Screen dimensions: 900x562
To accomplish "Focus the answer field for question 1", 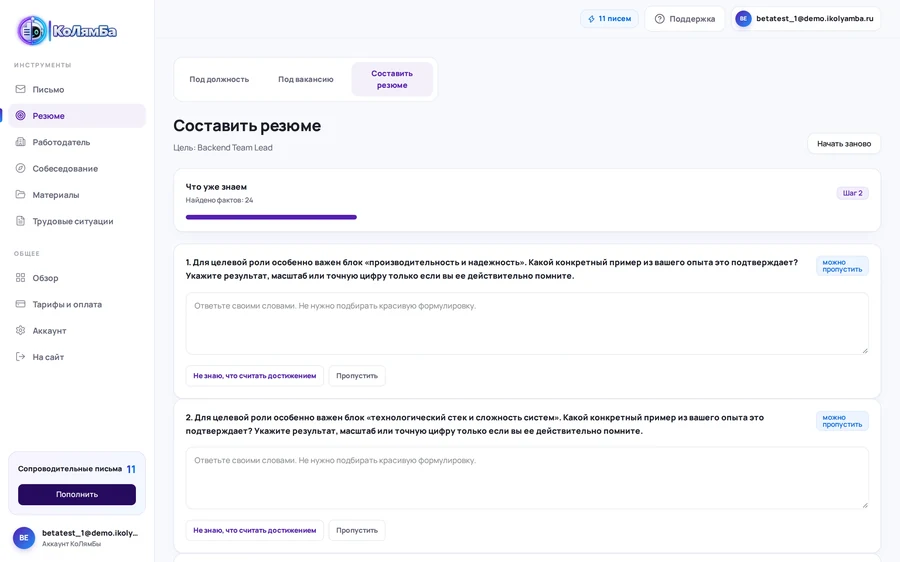I will 527,324.
